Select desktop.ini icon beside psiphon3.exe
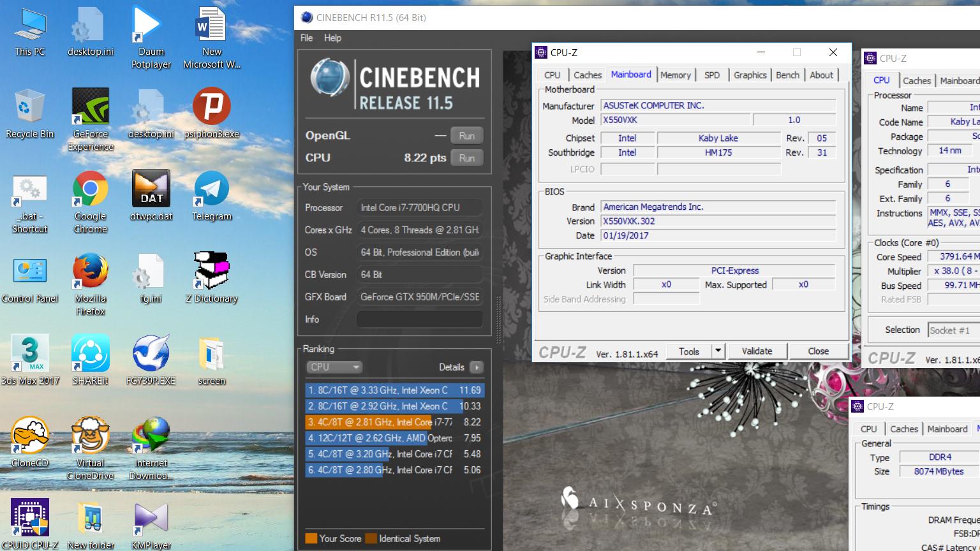Image resolution: width=980 pixels, height=551 pixels. (x=151, y=114)
